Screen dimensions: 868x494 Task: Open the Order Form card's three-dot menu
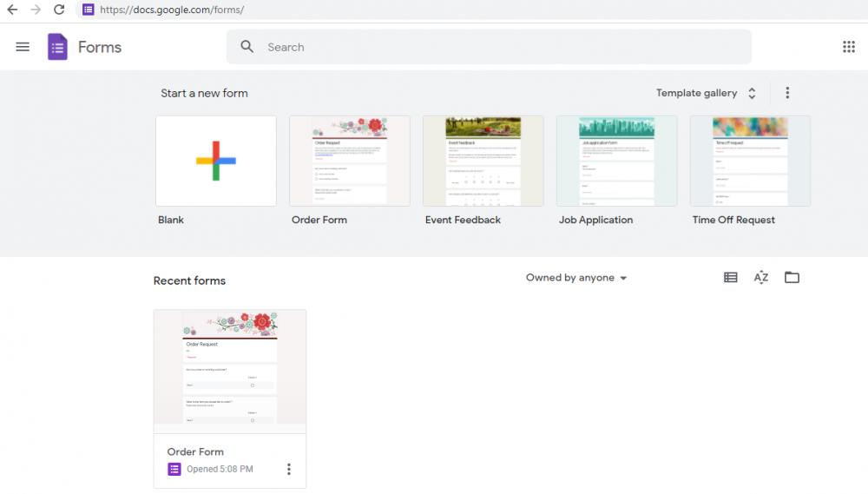point(288,469)
